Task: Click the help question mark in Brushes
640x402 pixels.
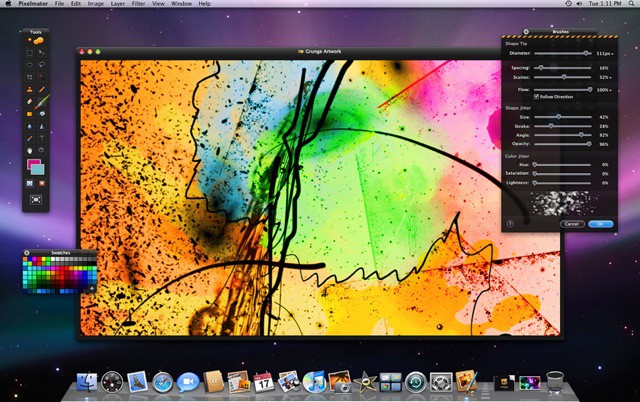Action: pos(510,224)
